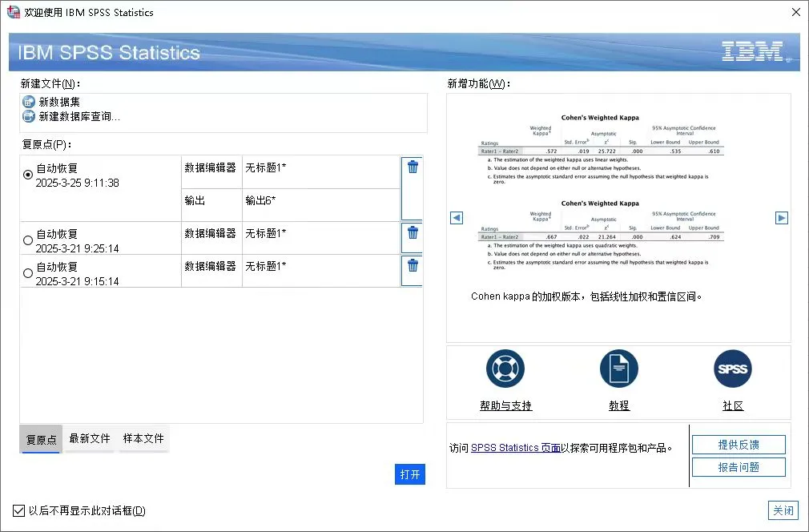The width and height of the screenshot is (809, 532).
Task: Switch to the 复原点 tab
Action: pyautogui.click(x=42, y=440)
